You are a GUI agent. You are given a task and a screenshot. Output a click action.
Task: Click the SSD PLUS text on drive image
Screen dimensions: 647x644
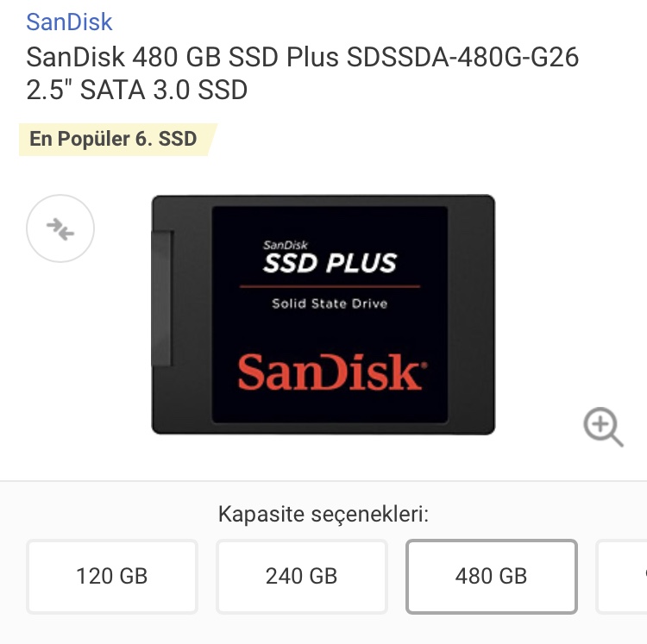coord(330,263)
